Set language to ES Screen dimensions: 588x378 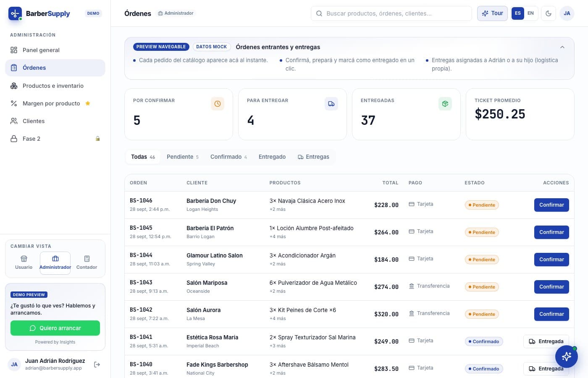pyautogui.click(x=518, y=13)
